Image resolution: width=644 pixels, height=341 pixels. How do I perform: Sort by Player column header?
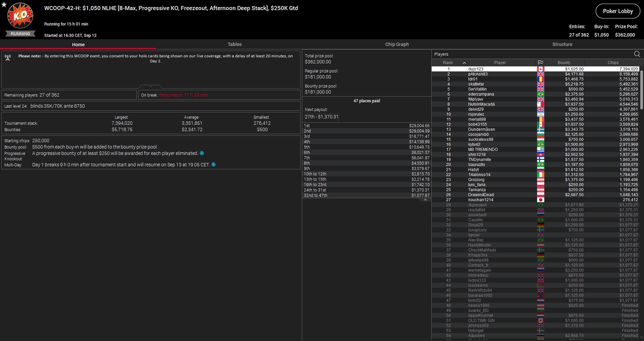tap(500, 63)
